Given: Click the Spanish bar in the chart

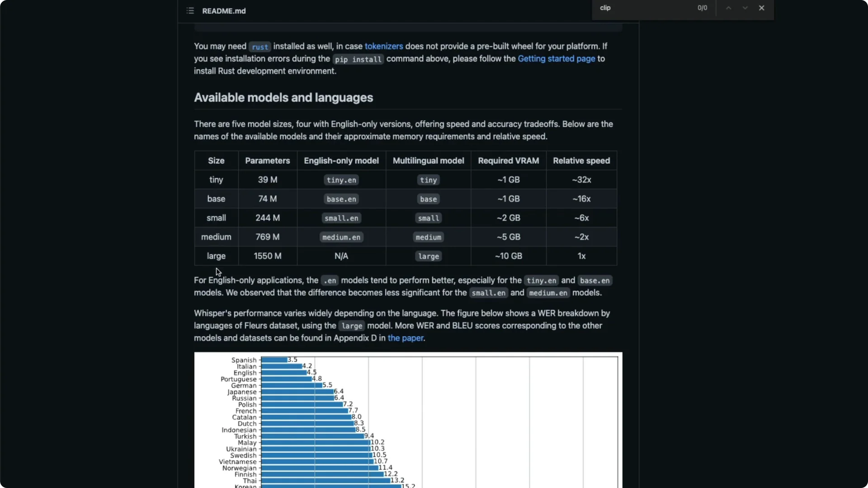Looking at the screenshot, I should [273, 360].
